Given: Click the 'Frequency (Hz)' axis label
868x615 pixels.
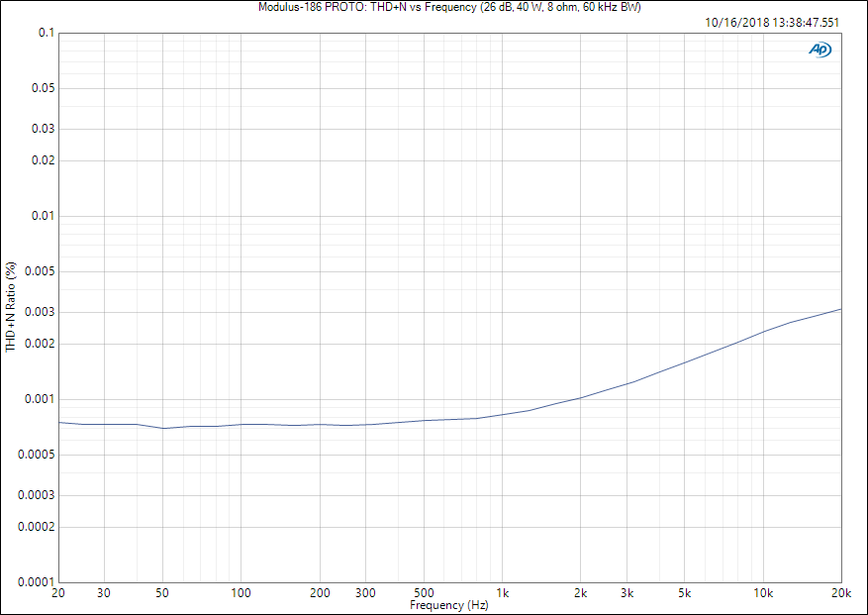Looking at the screenshot, I should click(x=449, y=605).
